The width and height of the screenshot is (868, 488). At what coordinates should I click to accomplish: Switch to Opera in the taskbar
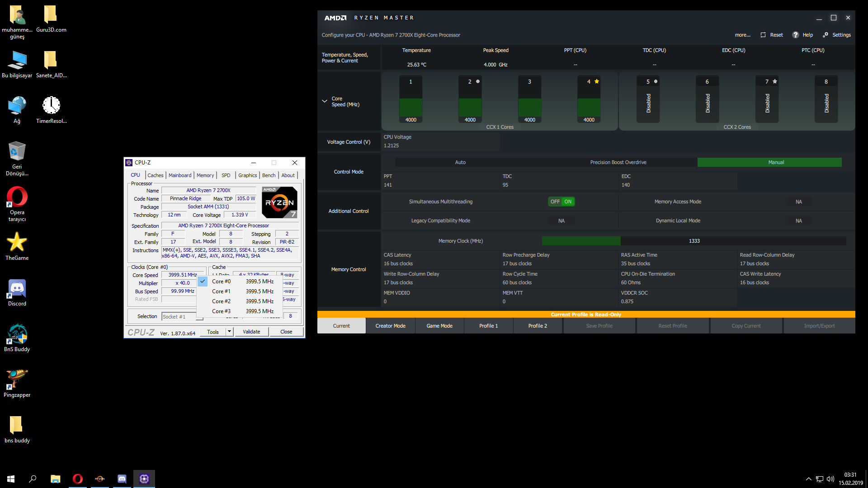tap(78, 479)
